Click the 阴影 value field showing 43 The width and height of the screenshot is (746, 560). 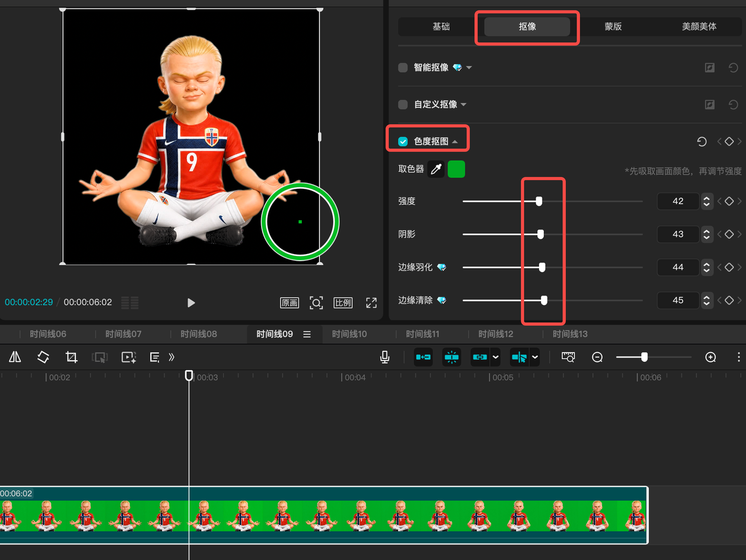click(678, 234)
